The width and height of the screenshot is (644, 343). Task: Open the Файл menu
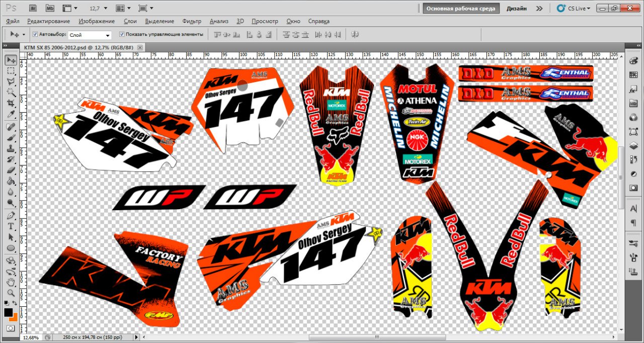click(13, 21)
